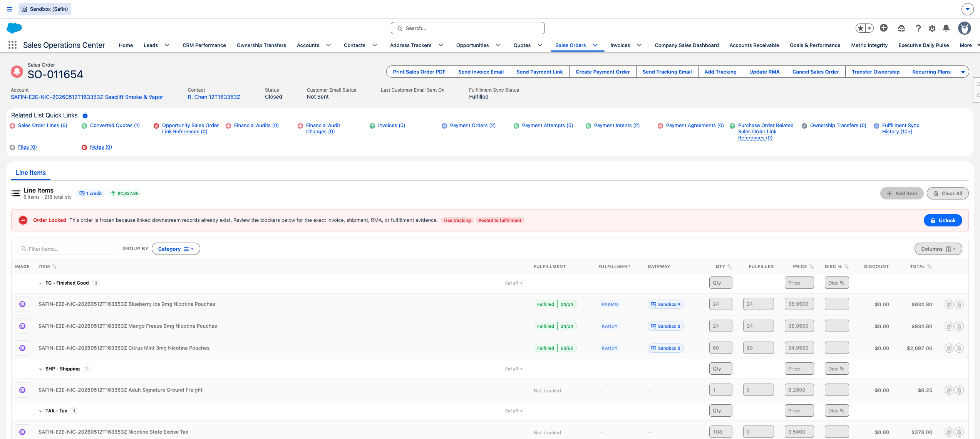
Task: Click the copy icon for Blueberry Ice row
Action: [x=949, y=304]
